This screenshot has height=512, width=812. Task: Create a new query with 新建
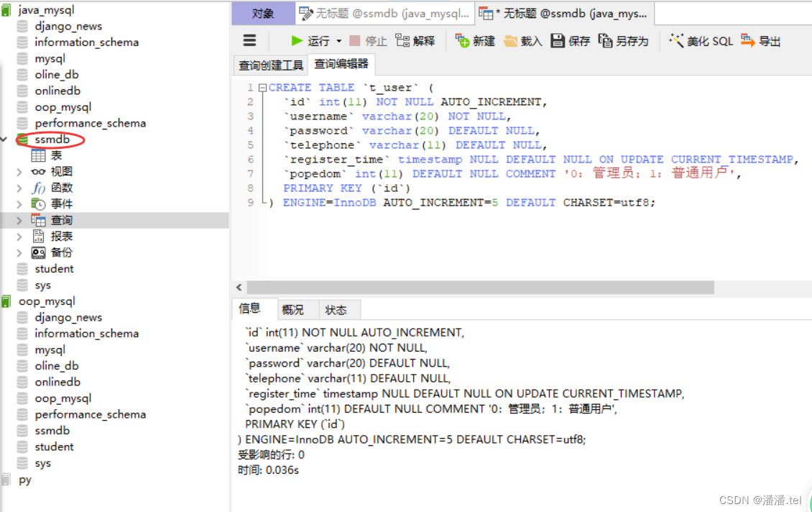point(475,41)
